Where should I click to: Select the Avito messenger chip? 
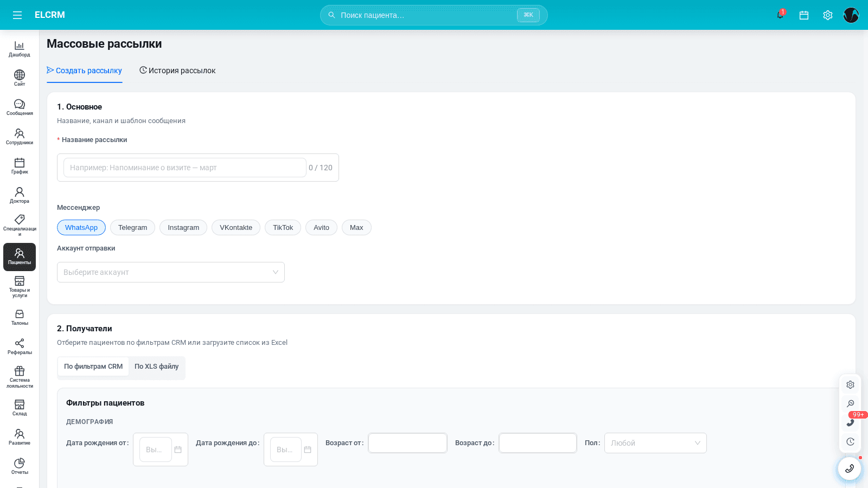[x=321, y=228]
